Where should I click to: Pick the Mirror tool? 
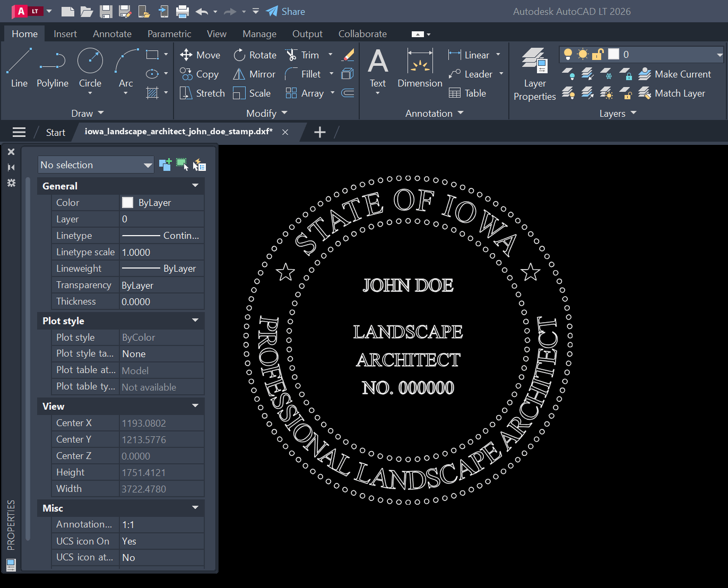coord(254,74)
